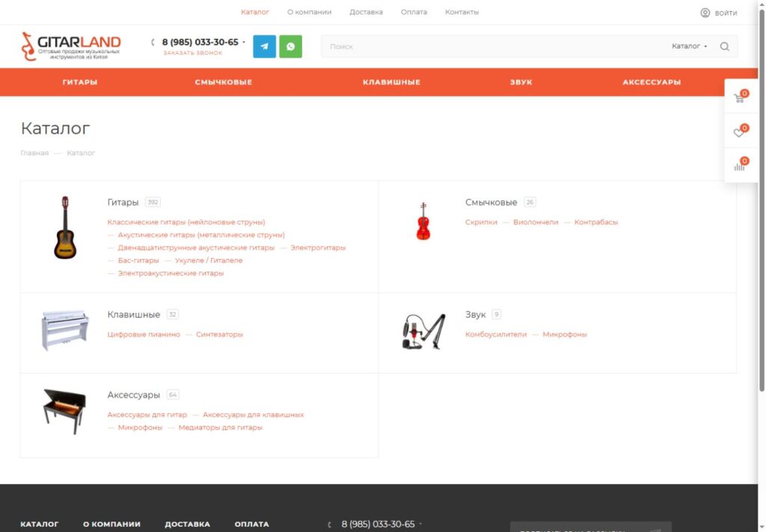Open the white digital piano image
Viewport: 766px width, 532px height.
click(x=65, y=330)
